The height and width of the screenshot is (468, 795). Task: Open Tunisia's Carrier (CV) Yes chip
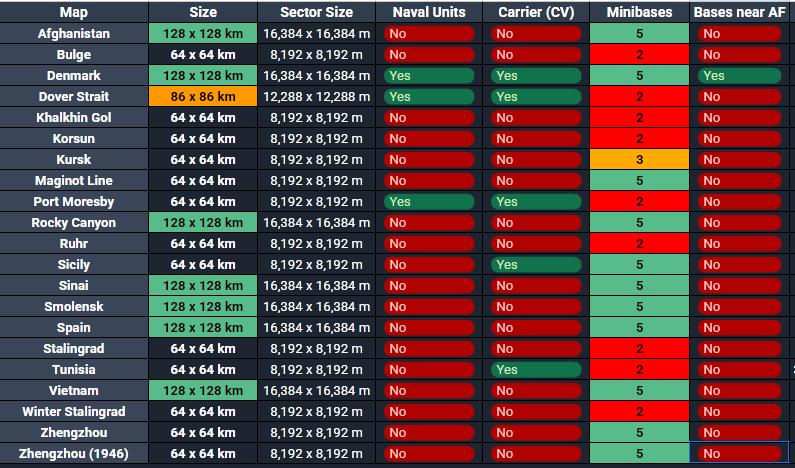pyautogui.click(x=535, y=370)
